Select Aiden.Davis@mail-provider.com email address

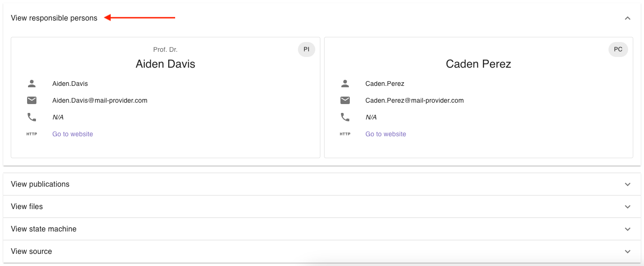pos(100,100)
